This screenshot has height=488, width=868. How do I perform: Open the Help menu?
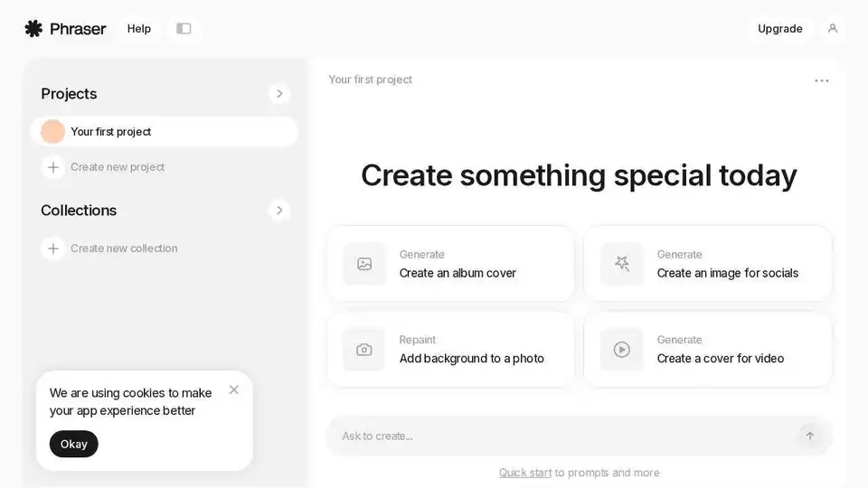pyautogui.click(x=139, y=29)
